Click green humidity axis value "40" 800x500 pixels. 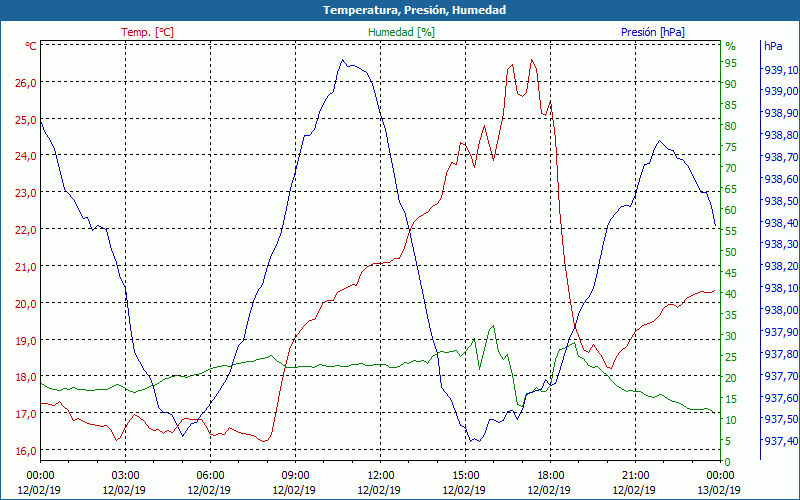tap(731, 294)
